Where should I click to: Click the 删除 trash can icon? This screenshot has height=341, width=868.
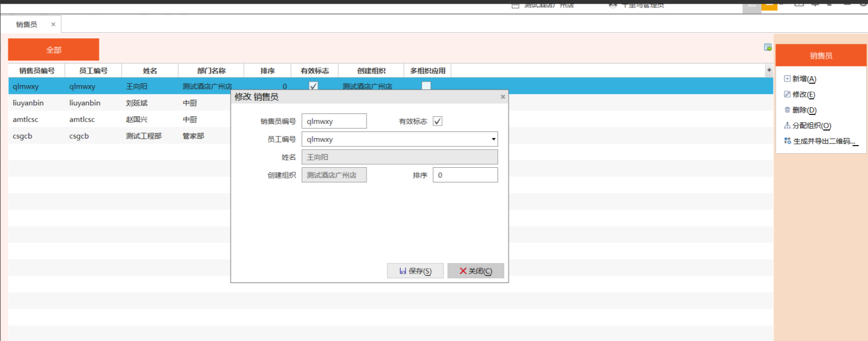787,110
